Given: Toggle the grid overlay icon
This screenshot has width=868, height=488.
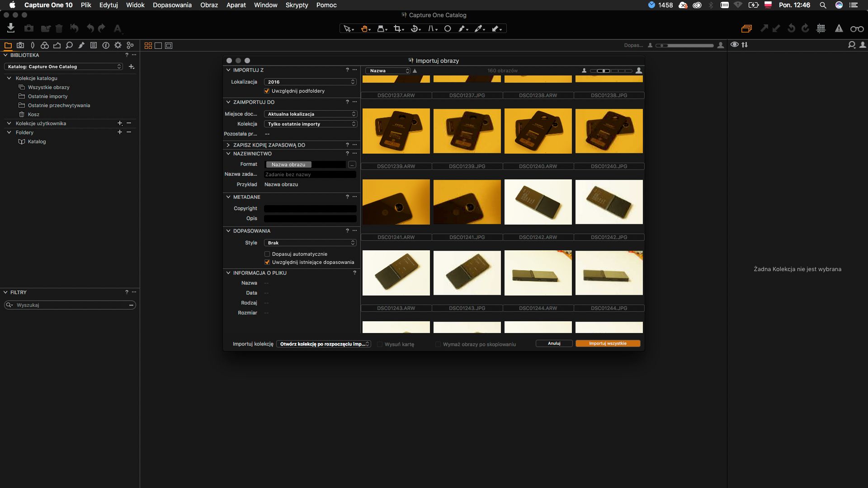Looking at the screenshot, I should (821, 28).
